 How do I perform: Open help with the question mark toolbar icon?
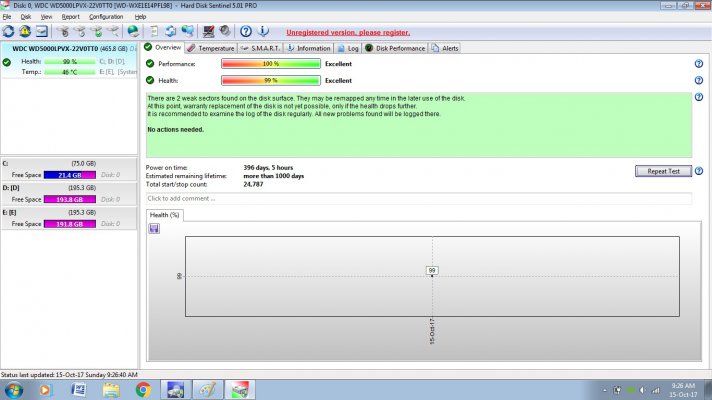tap(246, 31)
